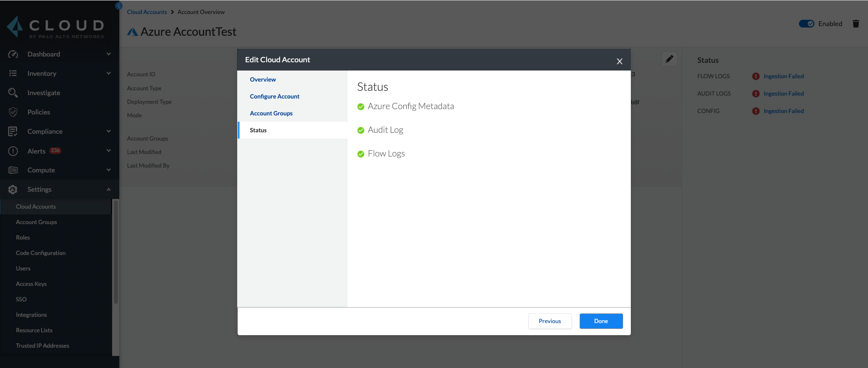Click the Alerts exclamation icon
The width and height of the screenshot is (868, 368).
click(x=13, y=151)
